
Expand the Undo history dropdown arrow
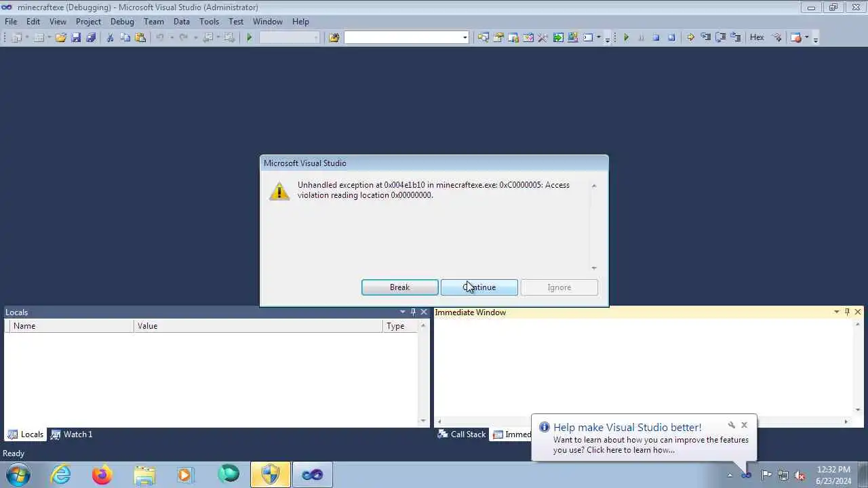coord(172,37)
